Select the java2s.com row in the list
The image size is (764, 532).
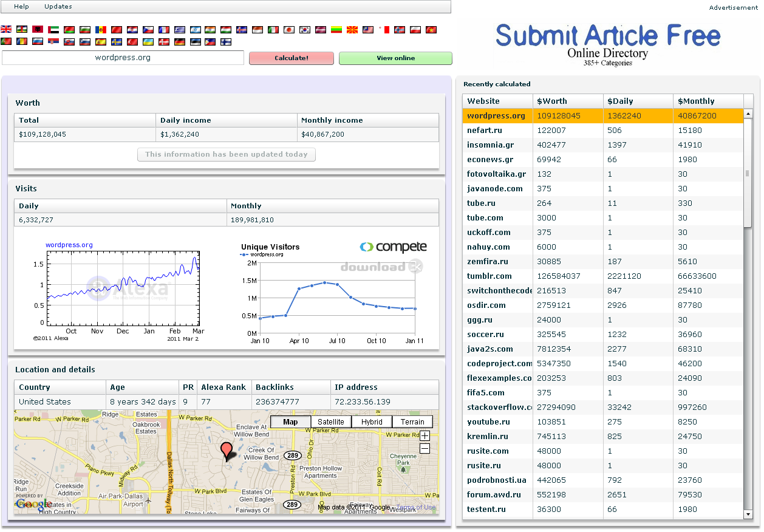(x=603, y=349)
